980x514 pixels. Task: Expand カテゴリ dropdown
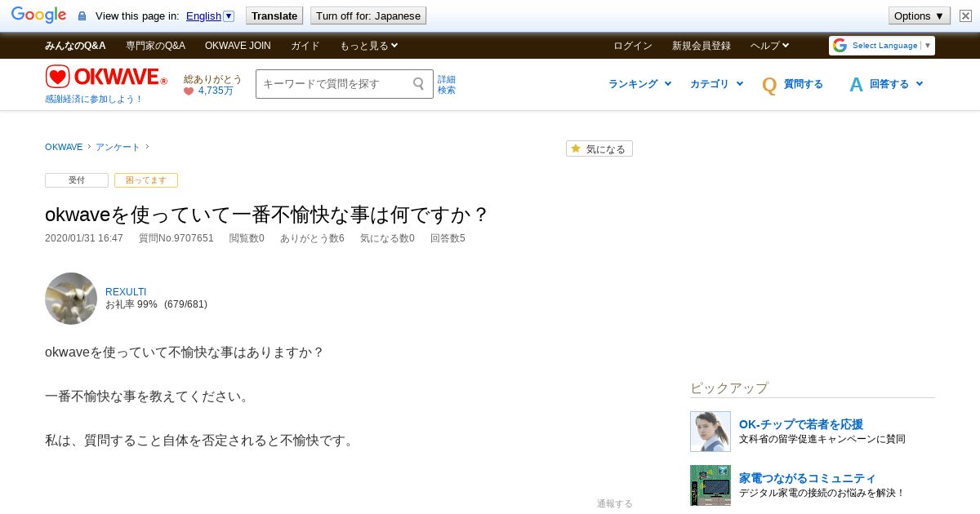point(717,84)
